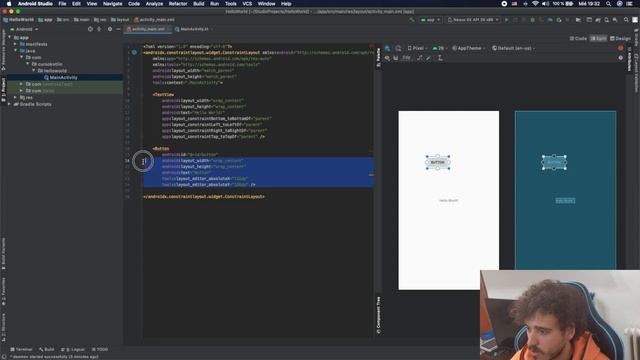Select Hello World text in blueprint view
The width and height of the screenshot is (640, 360).
pos(565,200)
